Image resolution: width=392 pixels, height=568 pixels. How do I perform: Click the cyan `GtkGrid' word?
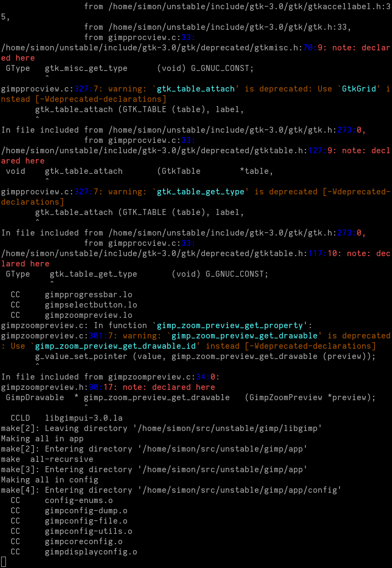pos(359,89)
